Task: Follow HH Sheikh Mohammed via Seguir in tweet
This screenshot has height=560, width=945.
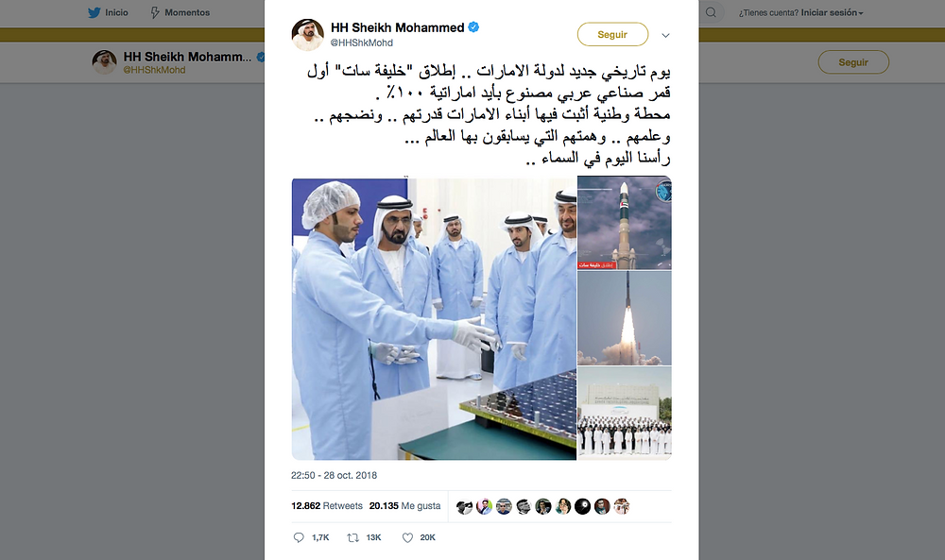Action: pyautogui.click(x=612, y=34)
